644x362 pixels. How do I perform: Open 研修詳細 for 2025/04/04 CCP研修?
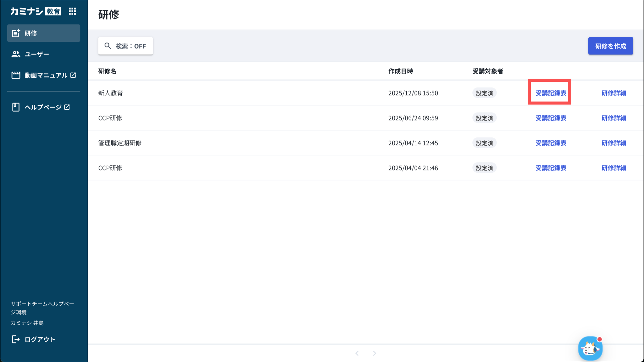613,168
